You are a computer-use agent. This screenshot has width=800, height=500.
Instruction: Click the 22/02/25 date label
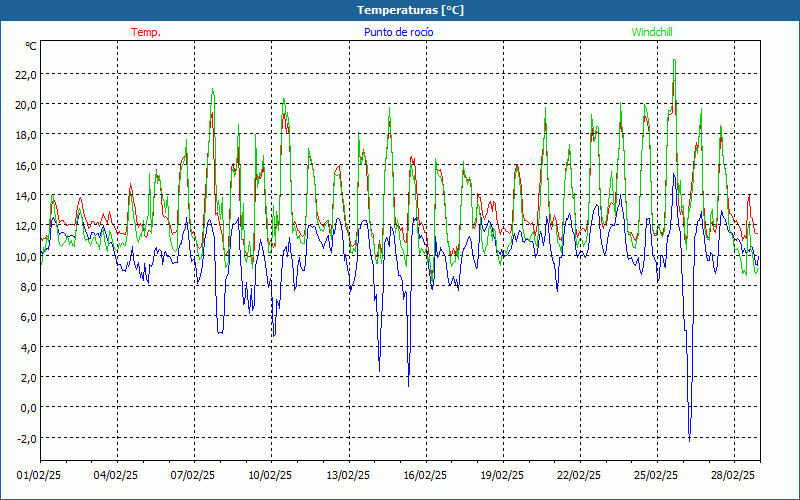pos(579,475)
